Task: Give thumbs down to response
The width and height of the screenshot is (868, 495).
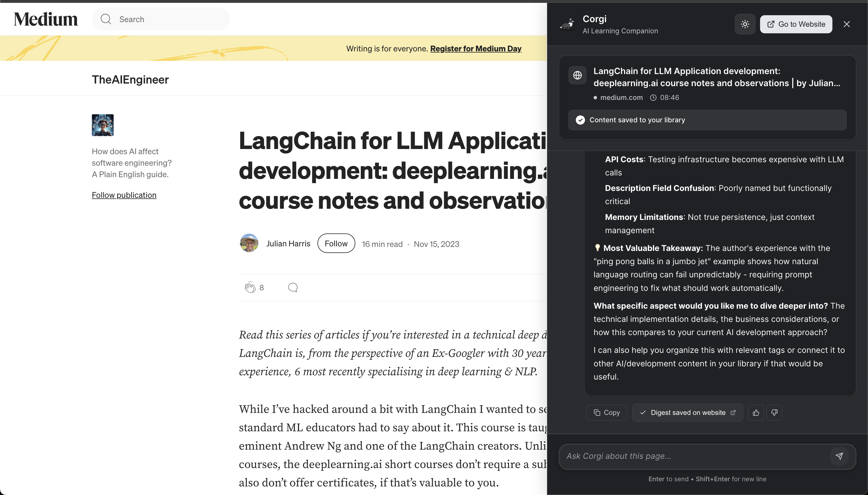Action: pos(774,412)
